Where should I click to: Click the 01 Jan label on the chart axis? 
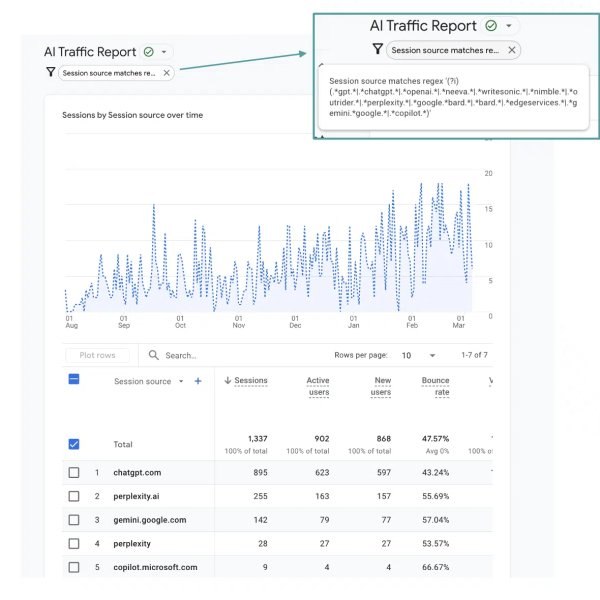tap(354, 322)
